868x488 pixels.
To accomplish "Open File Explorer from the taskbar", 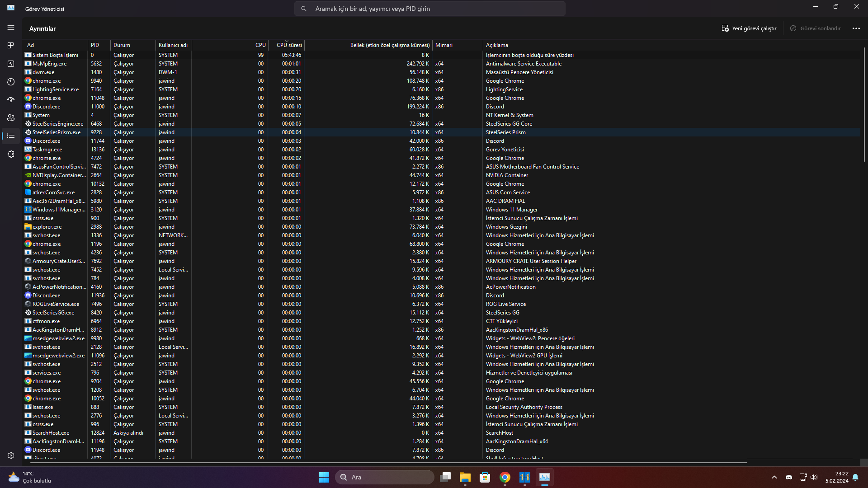I will (x=465, y=477).
